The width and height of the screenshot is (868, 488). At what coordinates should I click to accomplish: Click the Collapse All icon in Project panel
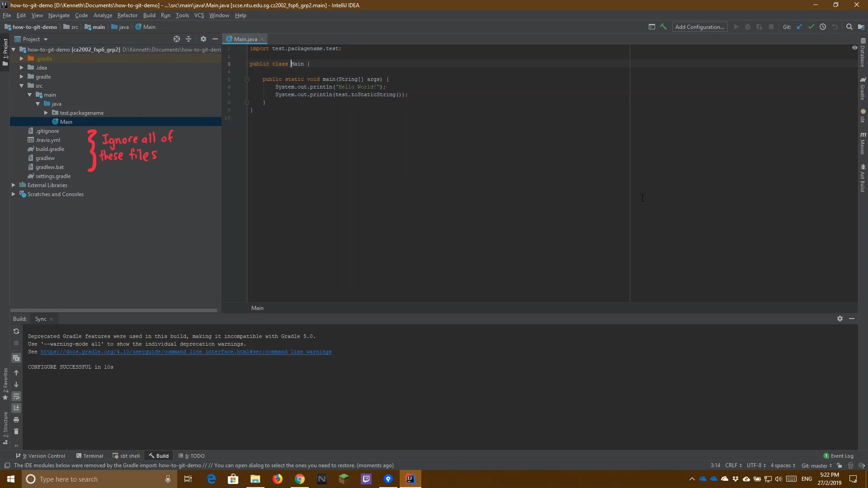pos(189,39)
